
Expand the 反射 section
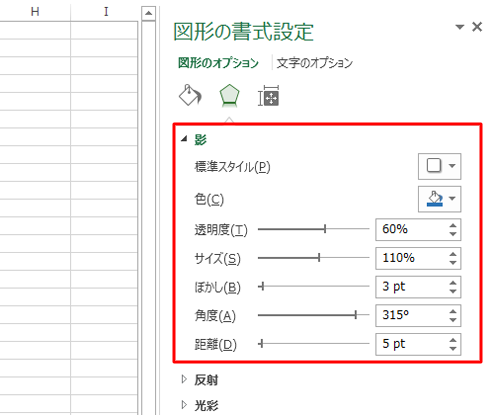pos(184,379)
